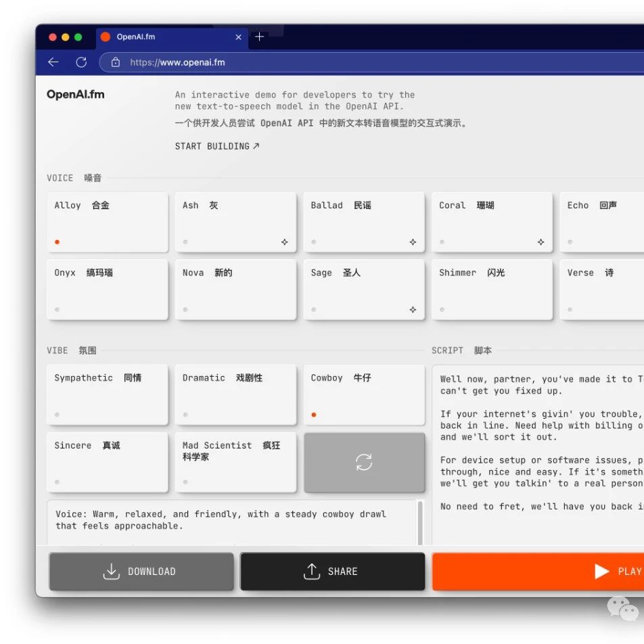Open the START BUILDING link

coord(217,146)
